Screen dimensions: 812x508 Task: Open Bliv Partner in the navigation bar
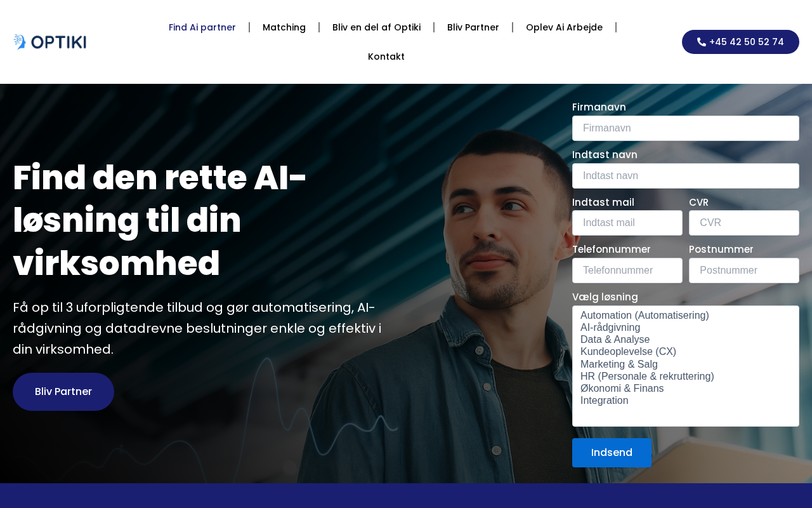point(473,27)
